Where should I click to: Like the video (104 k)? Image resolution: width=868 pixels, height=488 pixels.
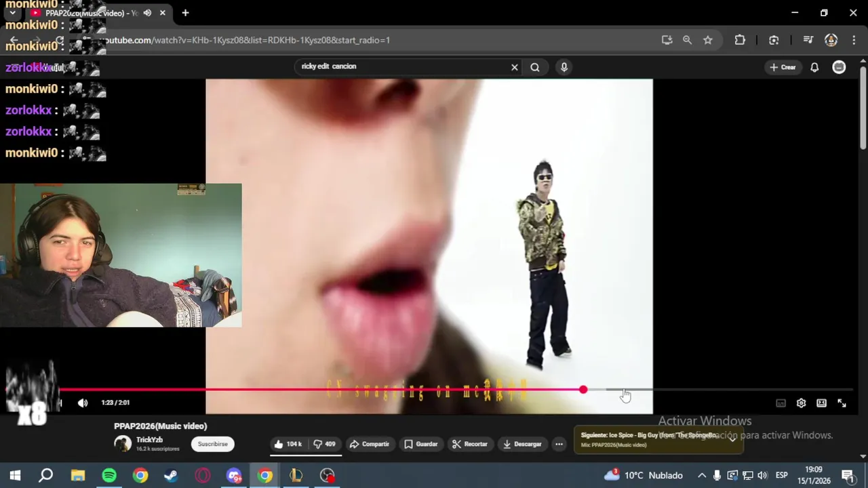(288, 444)
